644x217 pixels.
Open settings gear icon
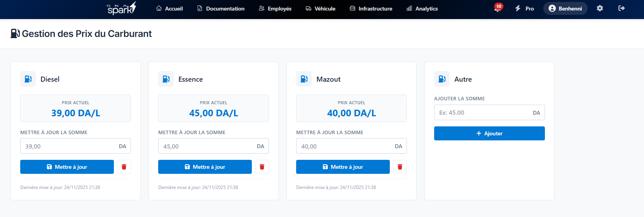tap(600, 8)
